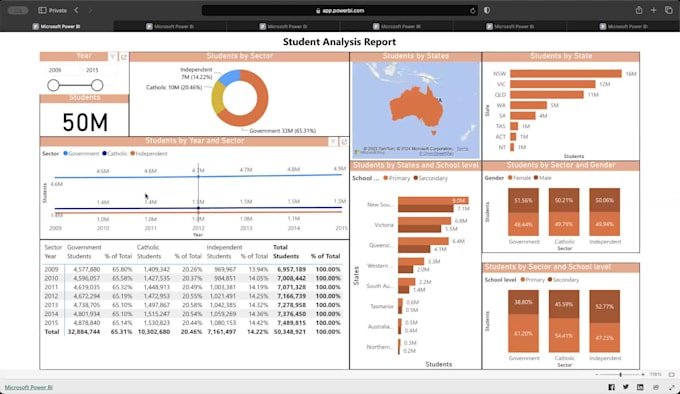
Task: Share report to Facebook
Action: point(611,387)
